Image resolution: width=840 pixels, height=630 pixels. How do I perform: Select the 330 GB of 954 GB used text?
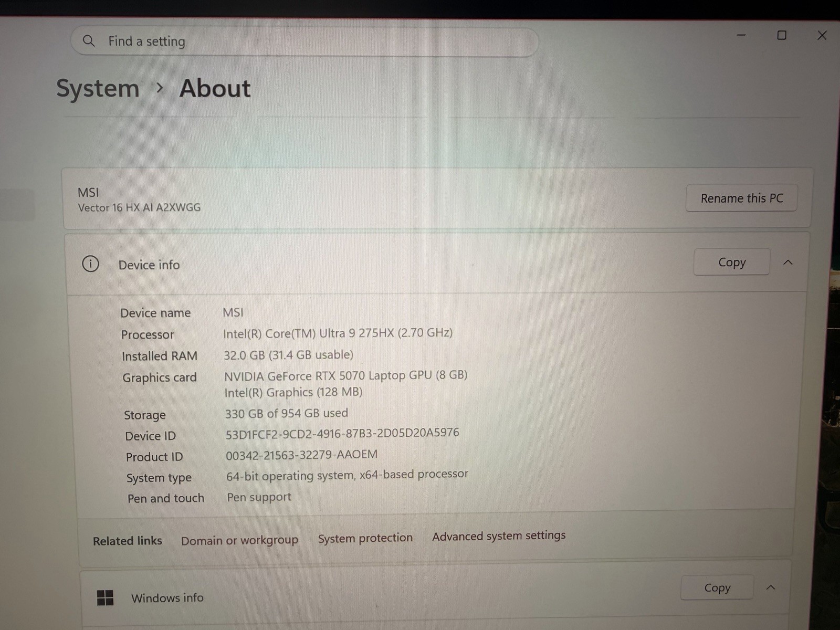point(287,413)
